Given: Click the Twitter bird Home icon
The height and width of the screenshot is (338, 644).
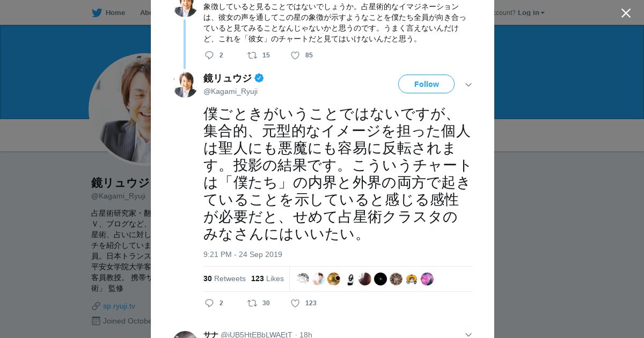Looking at the screenshot, I should 97,12.
